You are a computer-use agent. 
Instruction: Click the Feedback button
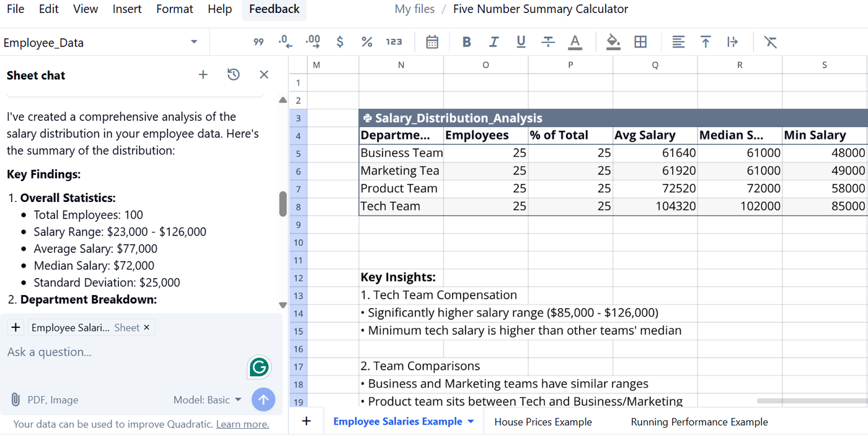click(274, 9)
